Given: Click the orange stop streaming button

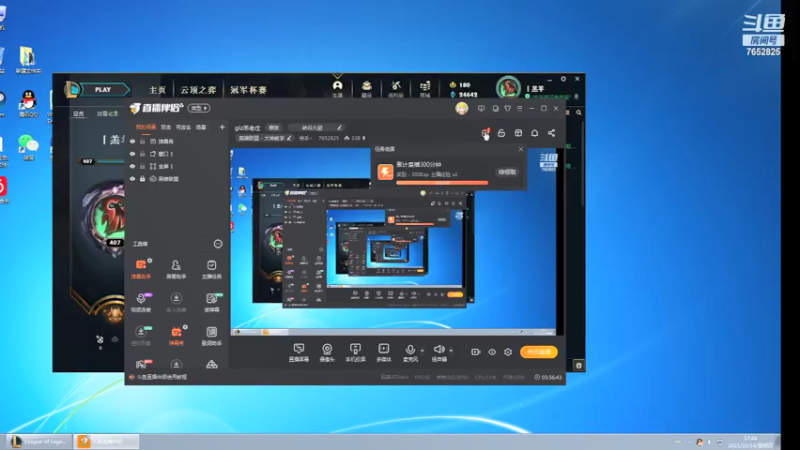Looking at the screenshot, I should click(x=539, y=352).
